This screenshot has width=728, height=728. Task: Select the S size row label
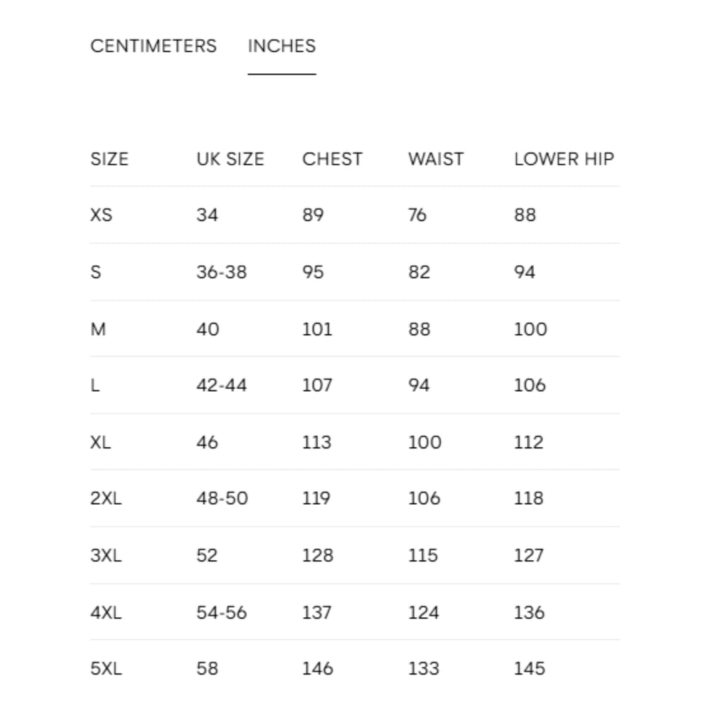coord(96,272)
